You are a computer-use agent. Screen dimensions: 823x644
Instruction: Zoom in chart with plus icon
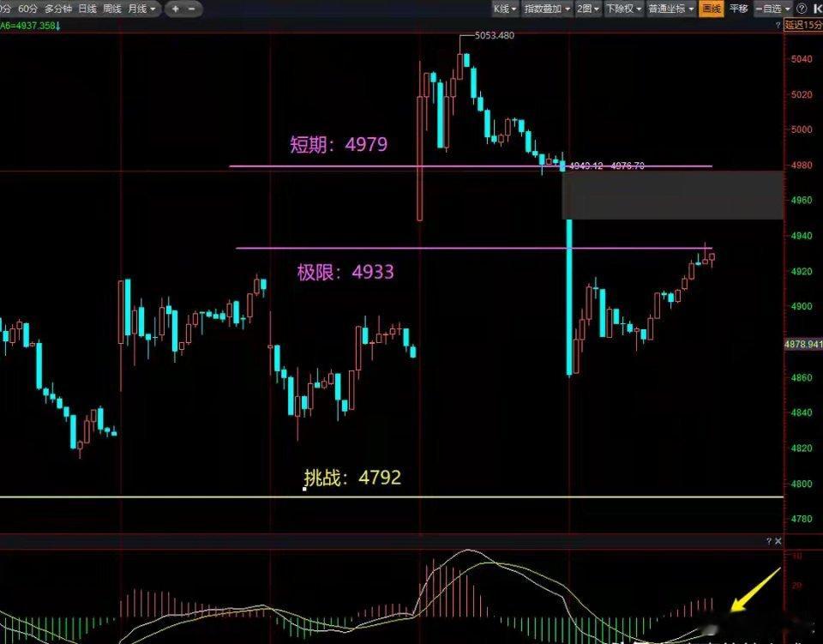[175, 9]
